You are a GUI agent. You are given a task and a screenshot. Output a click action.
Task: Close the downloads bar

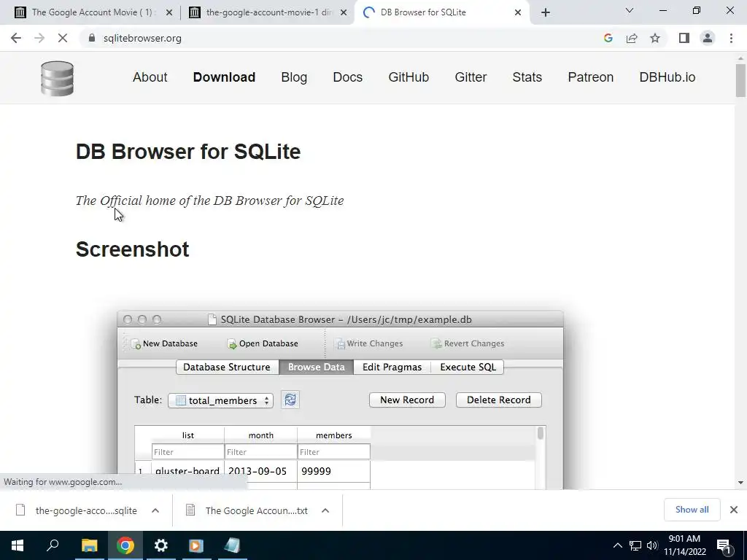point(734,510)
